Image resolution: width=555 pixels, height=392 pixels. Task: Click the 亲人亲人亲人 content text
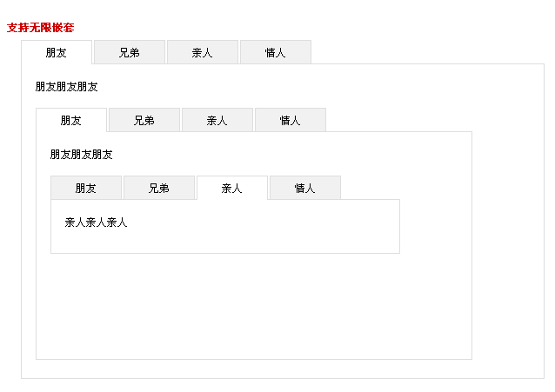(97, 223)
